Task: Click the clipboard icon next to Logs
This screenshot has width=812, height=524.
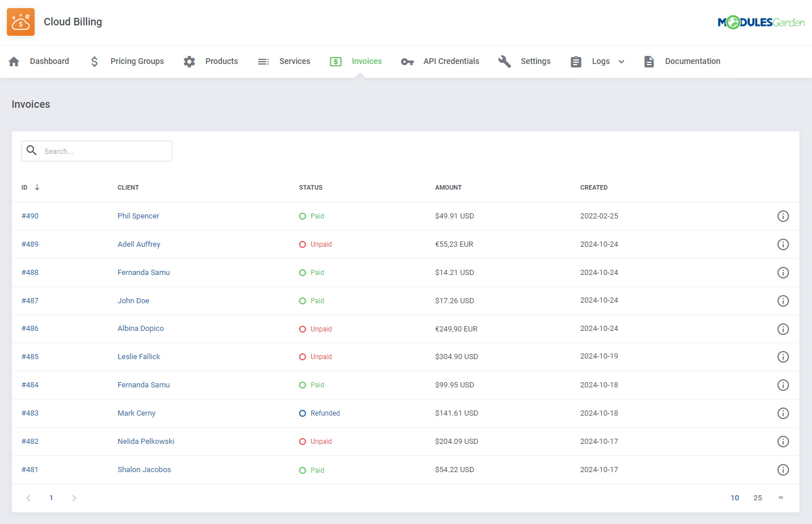Action: 576,62
